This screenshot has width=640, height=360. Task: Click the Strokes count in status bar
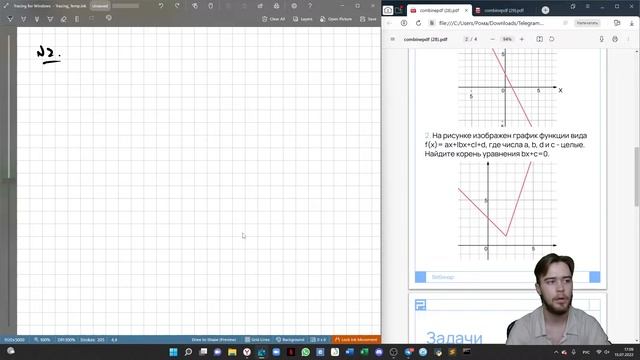(92, 340)
